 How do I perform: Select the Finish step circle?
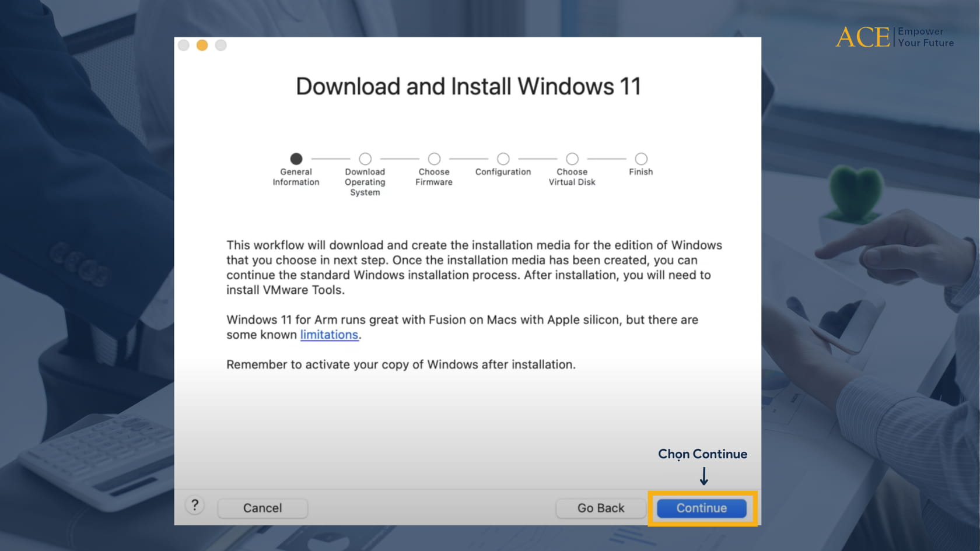[641, 159]
